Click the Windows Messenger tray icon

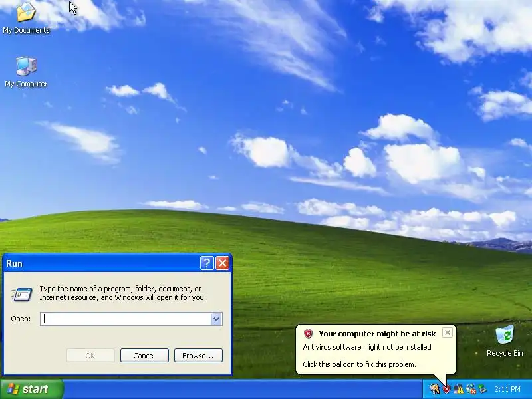click(x=471, y=389)
